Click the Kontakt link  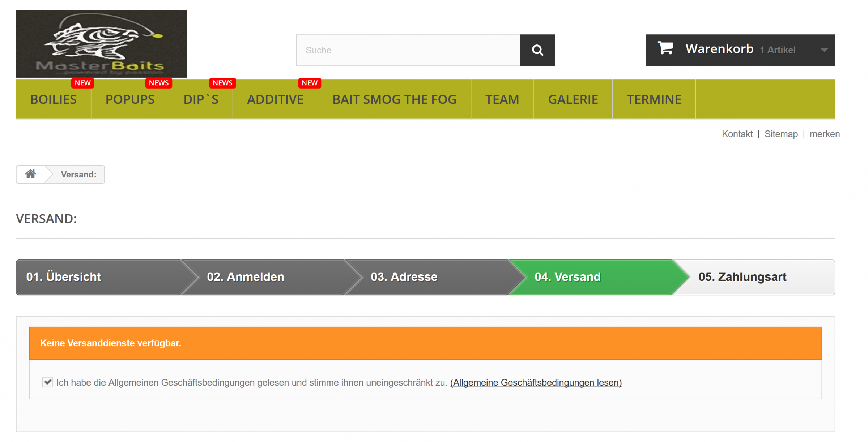pyautogui.click(x=737, y=134)
